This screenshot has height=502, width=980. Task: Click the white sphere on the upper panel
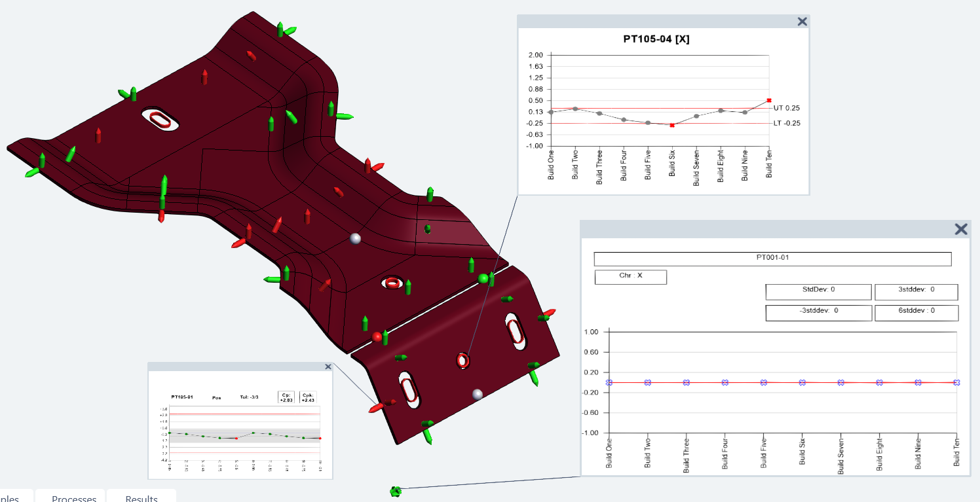pyautogui.click(x=356, y=238)
